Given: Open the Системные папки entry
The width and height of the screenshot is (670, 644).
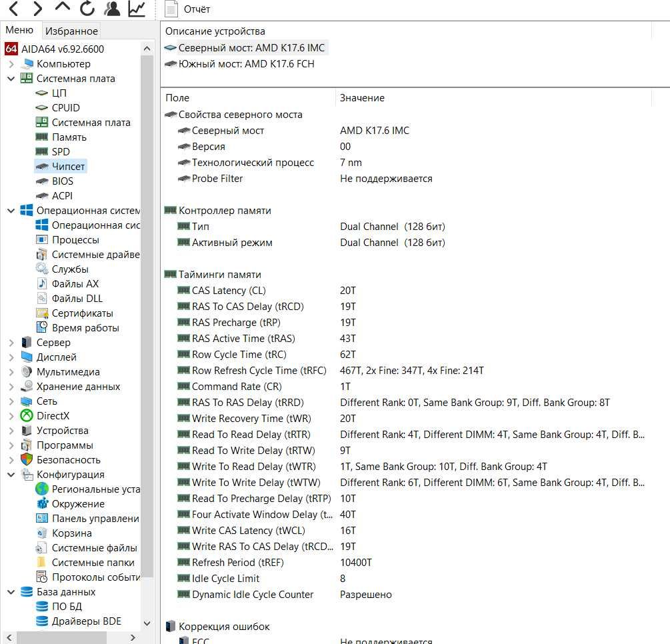Looking at the screenshot, I should tap(93, 563).
